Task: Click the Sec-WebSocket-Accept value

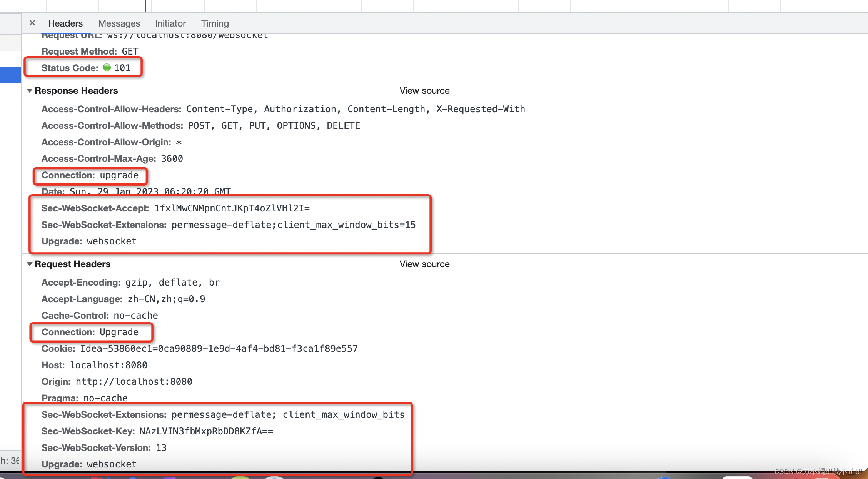Action: point(232,208)
